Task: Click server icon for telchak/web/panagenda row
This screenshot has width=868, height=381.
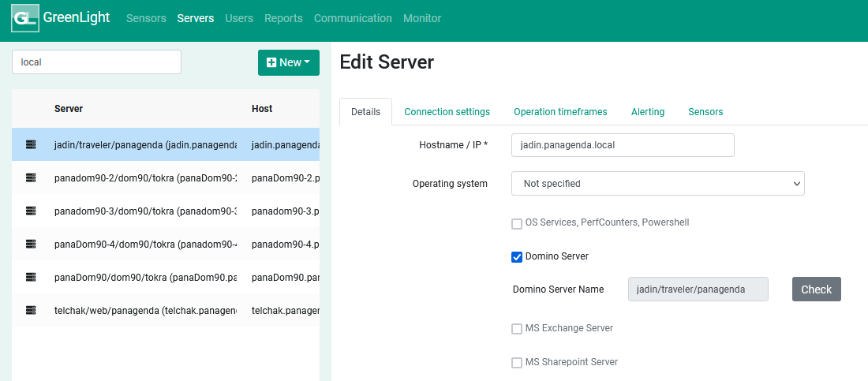Action: pos(31,310)
